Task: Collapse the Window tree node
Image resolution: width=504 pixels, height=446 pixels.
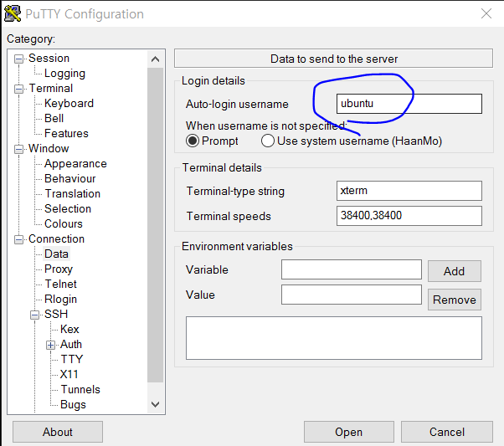Action: pos(19,149)
